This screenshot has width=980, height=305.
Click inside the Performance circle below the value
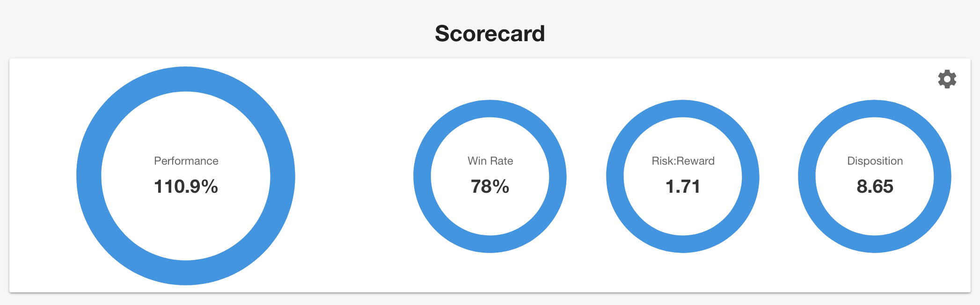pyautogui.click(x=186, y=225)
